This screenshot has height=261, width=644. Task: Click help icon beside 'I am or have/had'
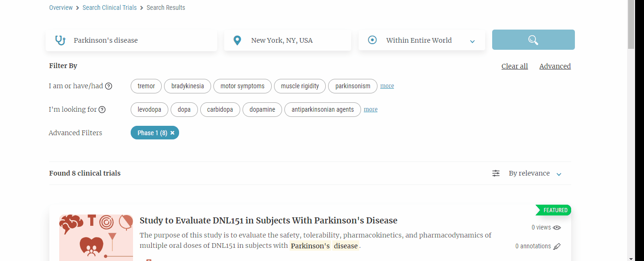(x=109, y=86)
